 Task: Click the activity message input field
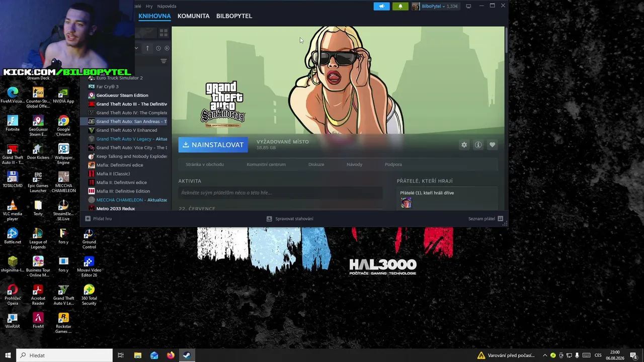(280, 193)
